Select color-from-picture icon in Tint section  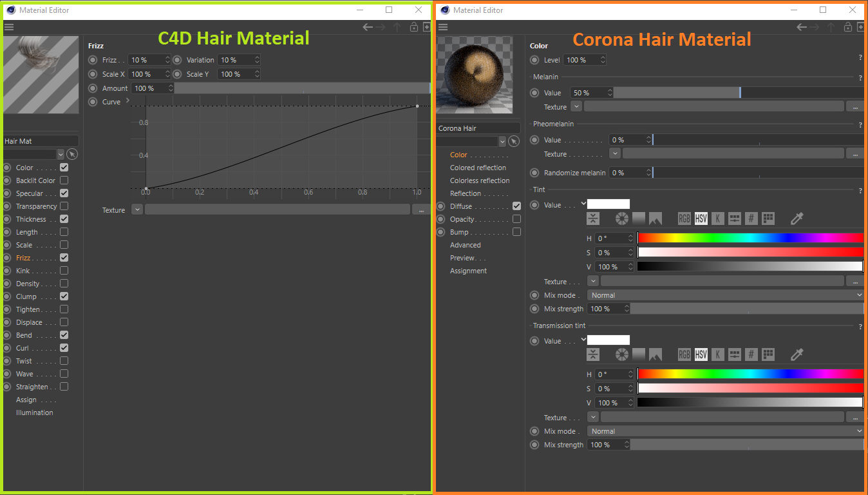(656, 218)
